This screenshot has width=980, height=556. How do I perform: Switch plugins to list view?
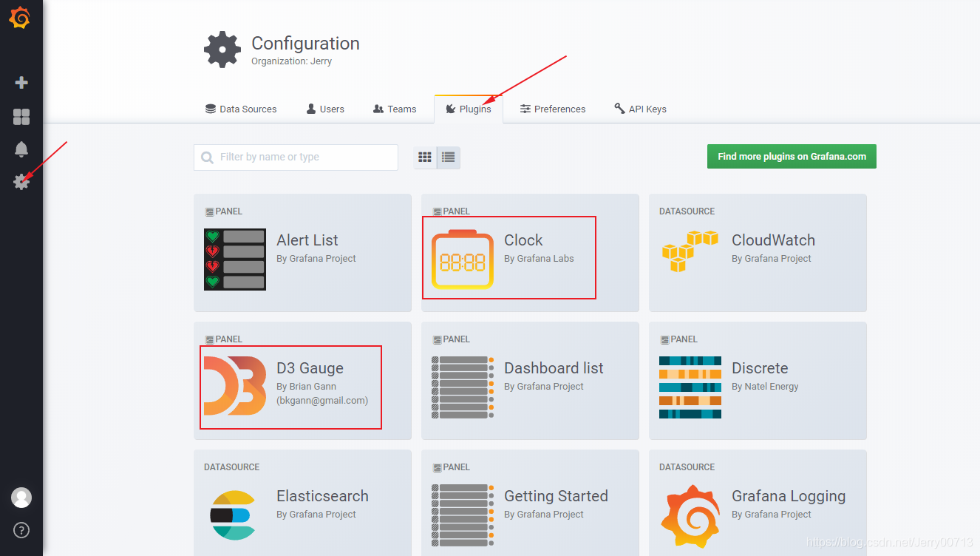[449, 157]
